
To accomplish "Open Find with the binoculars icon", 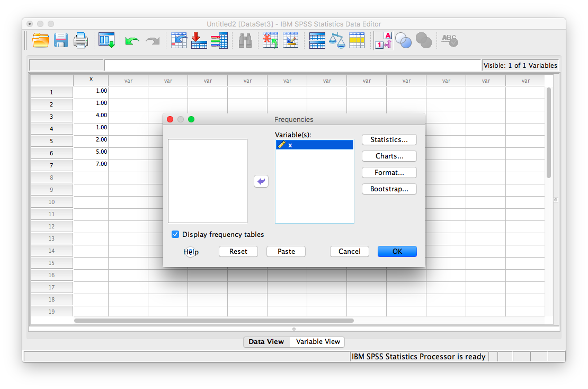I will (x=245, y=40).
